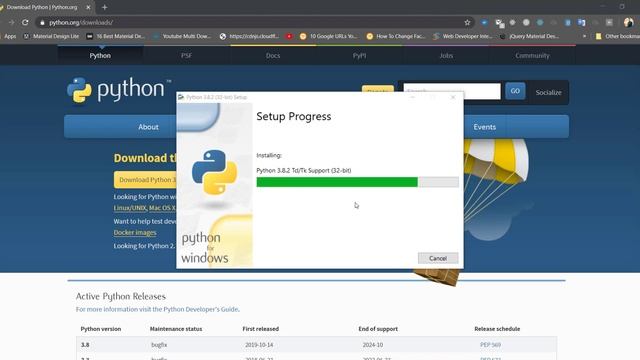Click the 2019-10-14 first released date
Image resolution: width=640 pixels, height=360 pixels.
tap(259, 345)
